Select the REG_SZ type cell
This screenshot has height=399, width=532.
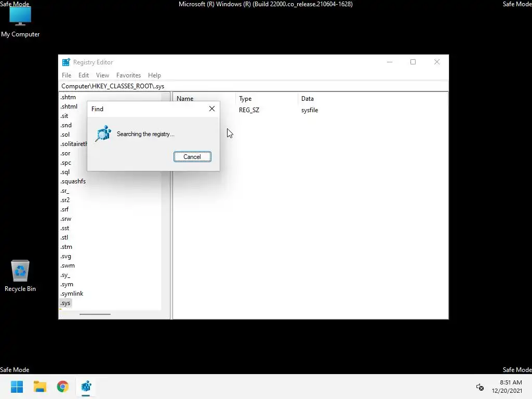pos(249,110)
